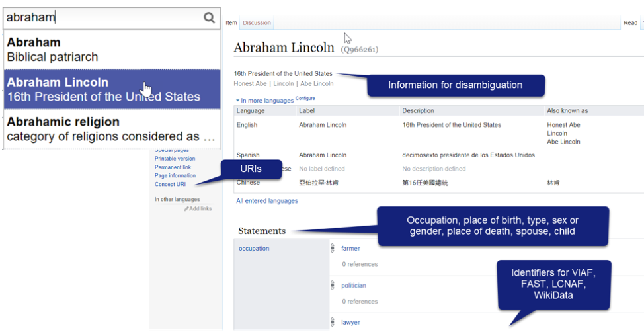Expand 0 references under politician
Screen dimensions: 644x332
pyautogui.click(x=360, y=301)
